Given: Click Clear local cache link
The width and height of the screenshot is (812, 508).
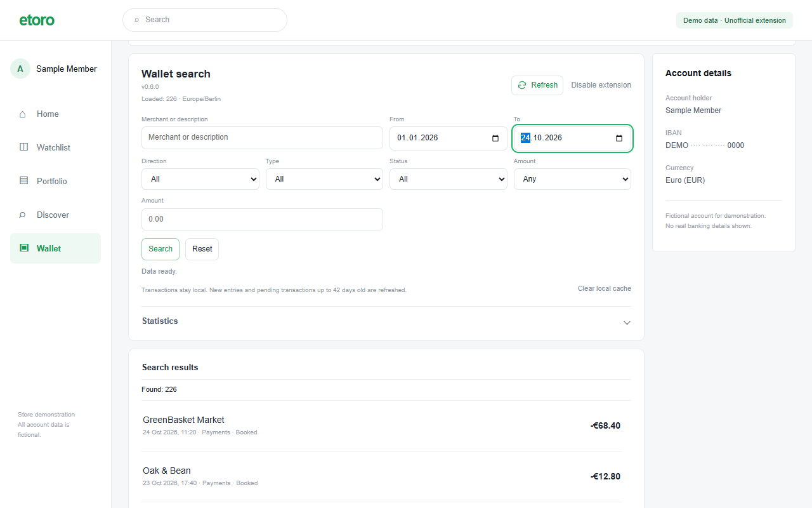Looking at the screenshot, I should [605, 288].
